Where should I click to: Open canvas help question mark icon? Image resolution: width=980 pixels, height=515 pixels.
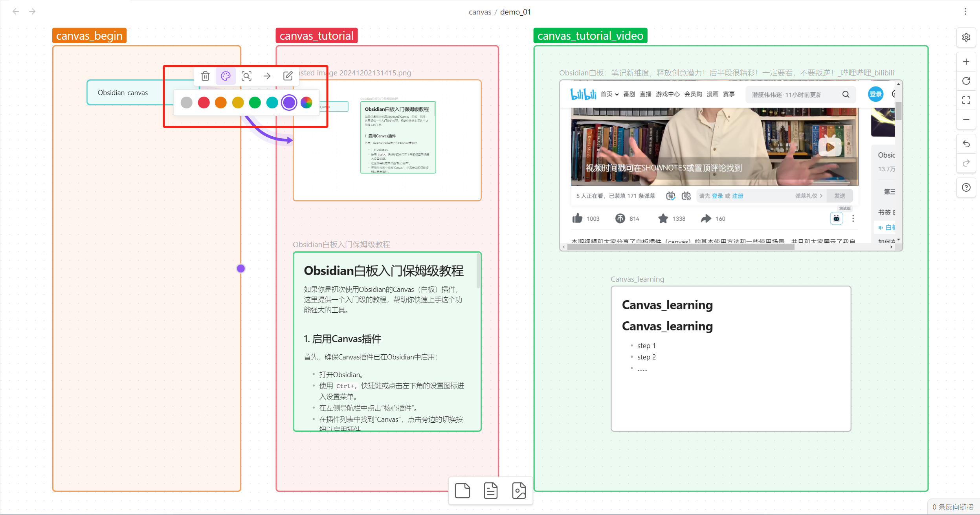(x=966, y=187)
